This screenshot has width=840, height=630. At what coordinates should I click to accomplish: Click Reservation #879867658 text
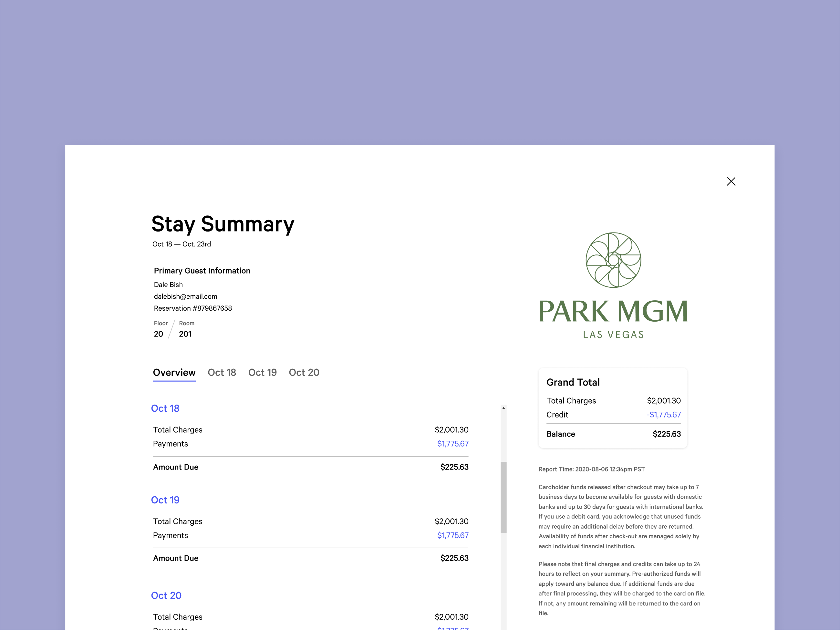(193, 308)
